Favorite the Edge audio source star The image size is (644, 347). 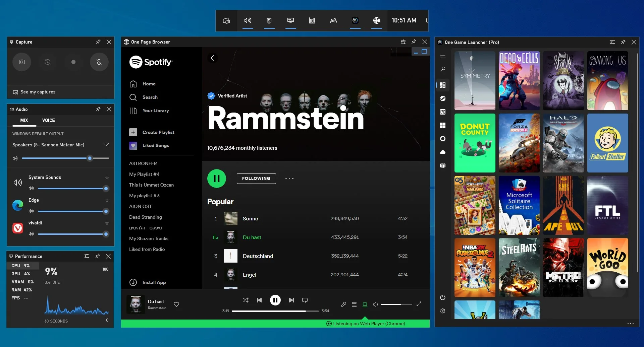tap(107, 200)
